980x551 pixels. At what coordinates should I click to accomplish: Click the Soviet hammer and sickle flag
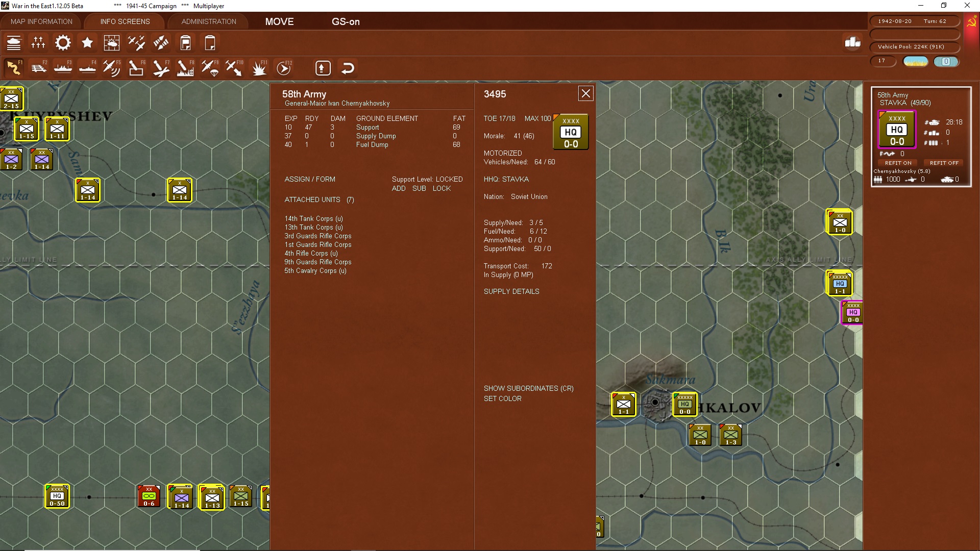click(x=971, y=22)
